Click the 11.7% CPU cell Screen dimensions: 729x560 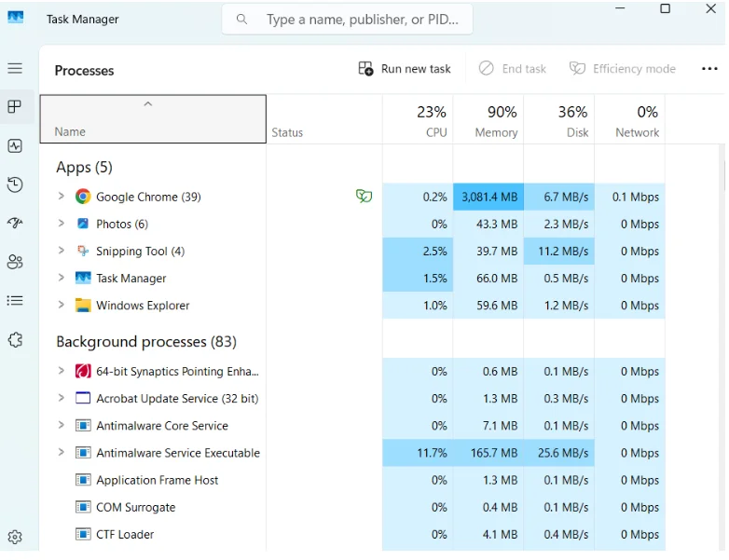(x=418, y=453)
